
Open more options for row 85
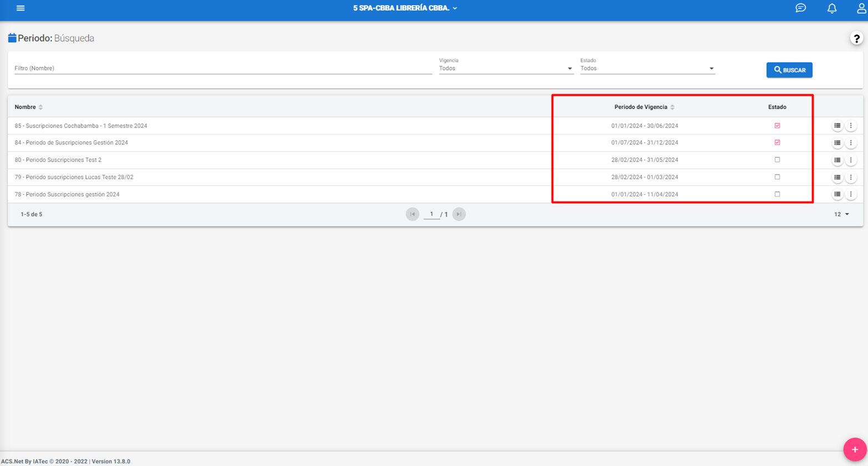click(x=851, y=126)
